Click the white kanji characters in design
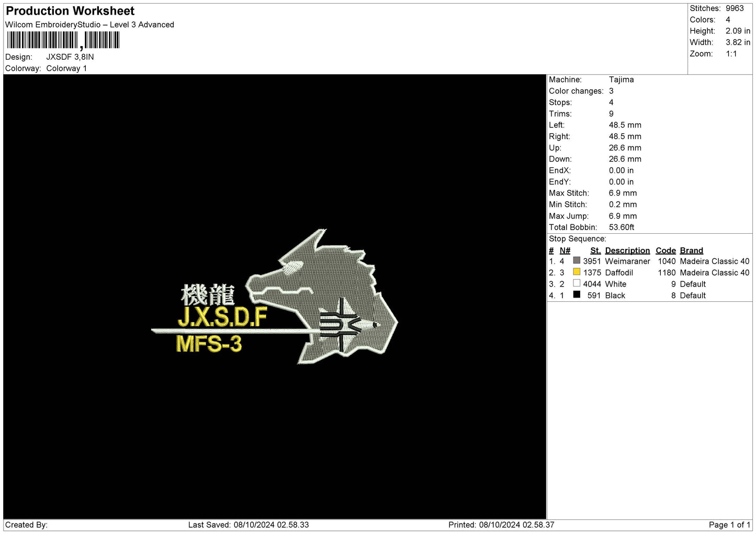Image resolution: width=756 pixels, height=534 pixels. click(x=208, y=294)
